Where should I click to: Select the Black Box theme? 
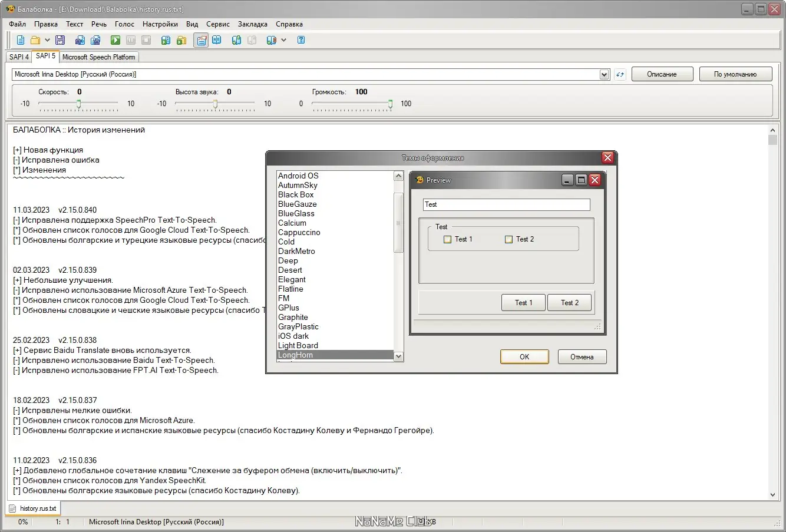tap(335, 194)
